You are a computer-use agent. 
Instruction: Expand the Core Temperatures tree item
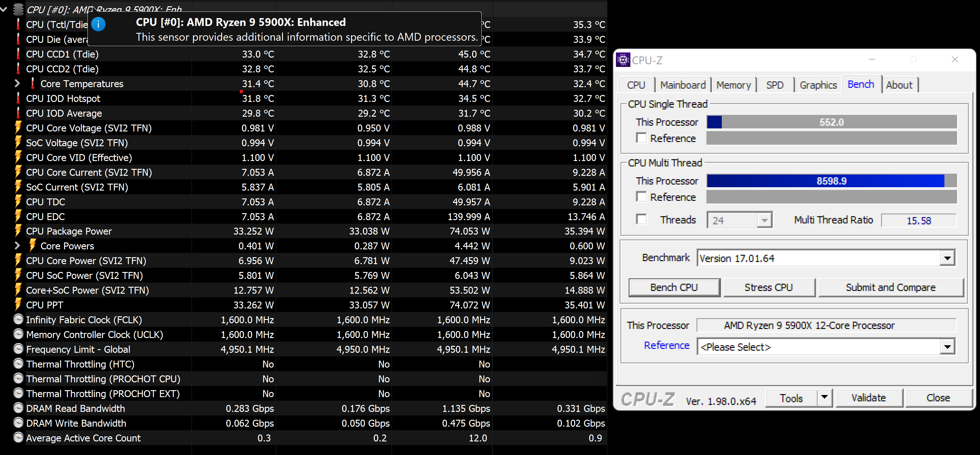[x=16, y=83]
